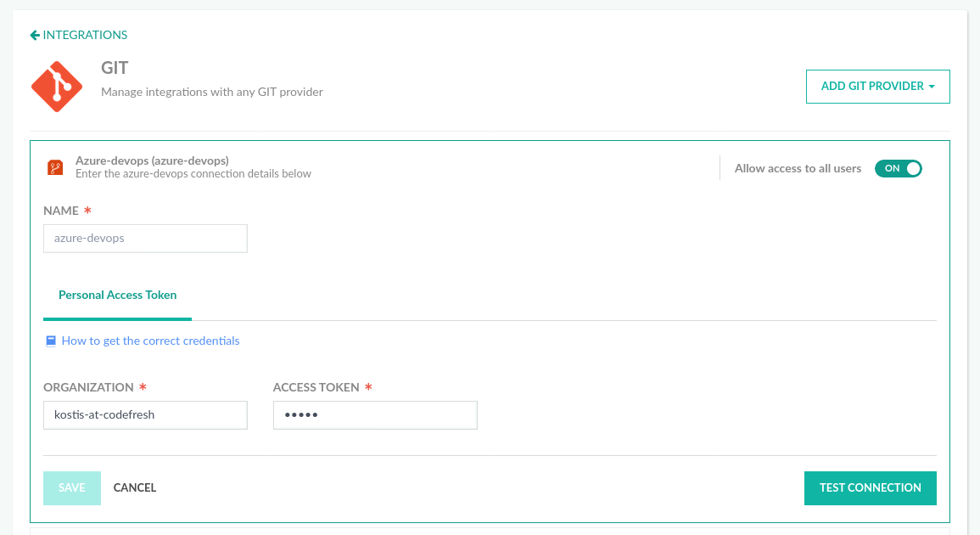Select the Personal Access Token tab
This screenshot has height=535, width=980.
(x=117, y=295)
